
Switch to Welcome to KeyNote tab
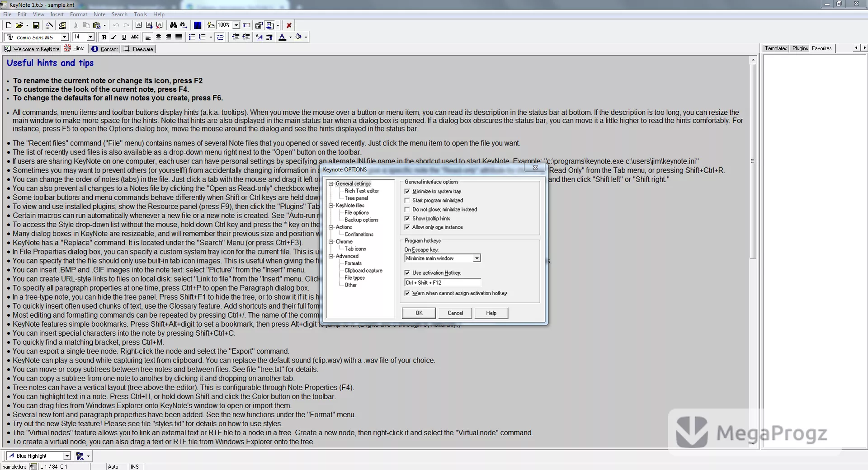coord(32,49)
